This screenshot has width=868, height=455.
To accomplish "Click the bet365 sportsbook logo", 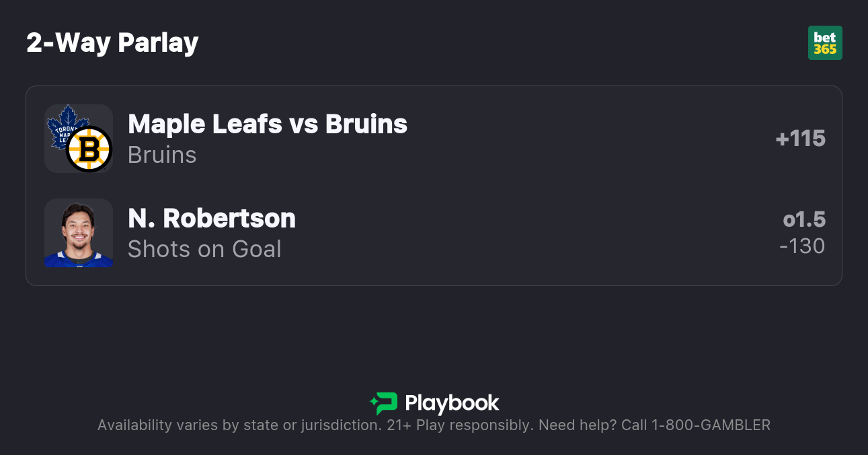I will [825, 43].
